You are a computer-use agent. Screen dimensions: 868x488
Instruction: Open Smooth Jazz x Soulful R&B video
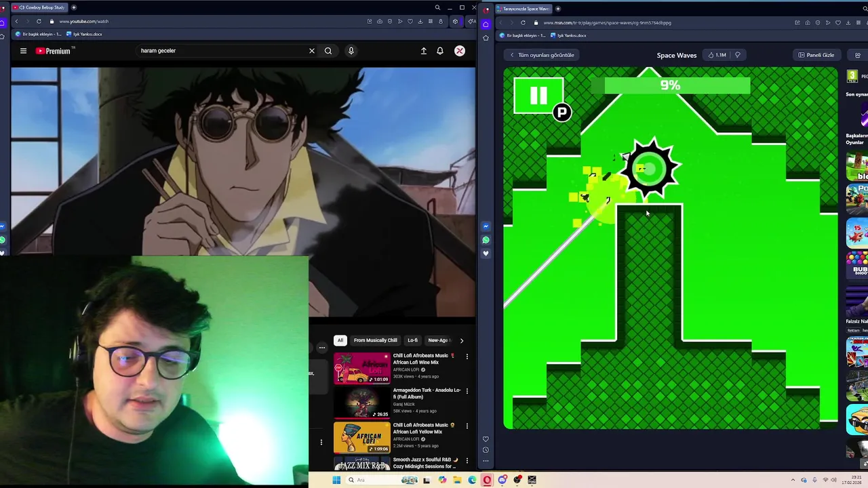coord(425,463)
